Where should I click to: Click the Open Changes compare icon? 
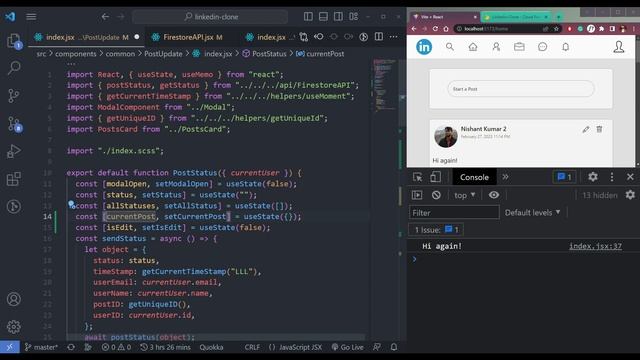click(x=304, y=37)
